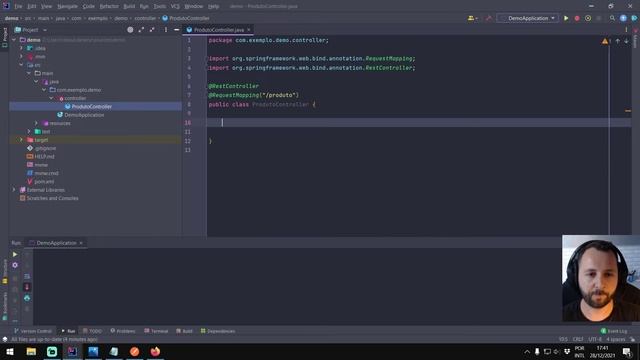Viewport: 640px width, 360px height.
Task: Open editor tabs options menu at right
Action: tap(626, 30)
